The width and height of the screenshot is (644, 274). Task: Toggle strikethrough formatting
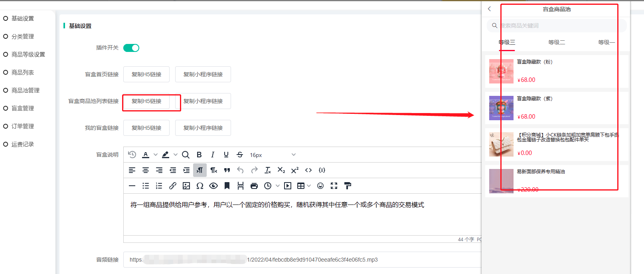pyautogui.click(x=240, y=155)
